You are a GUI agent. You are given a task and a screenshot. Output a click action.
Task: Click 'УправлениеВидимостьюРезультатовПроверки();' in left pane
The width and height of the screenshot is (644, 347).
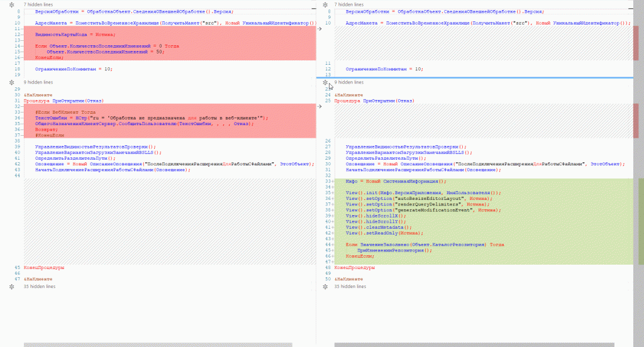tap(96, 146)
